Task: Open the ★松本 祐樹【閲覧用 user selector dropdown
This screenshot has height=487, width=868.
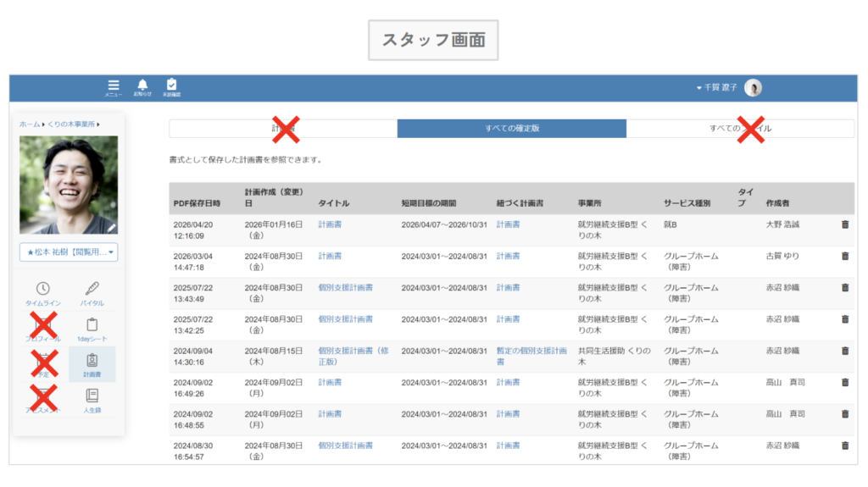Action: tap(69, 252)
